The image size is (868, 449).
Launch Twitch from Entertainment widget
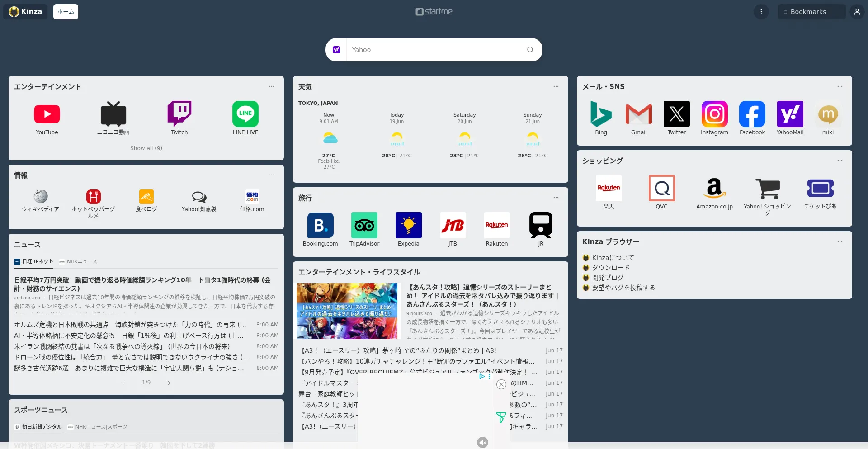(179, 114)
